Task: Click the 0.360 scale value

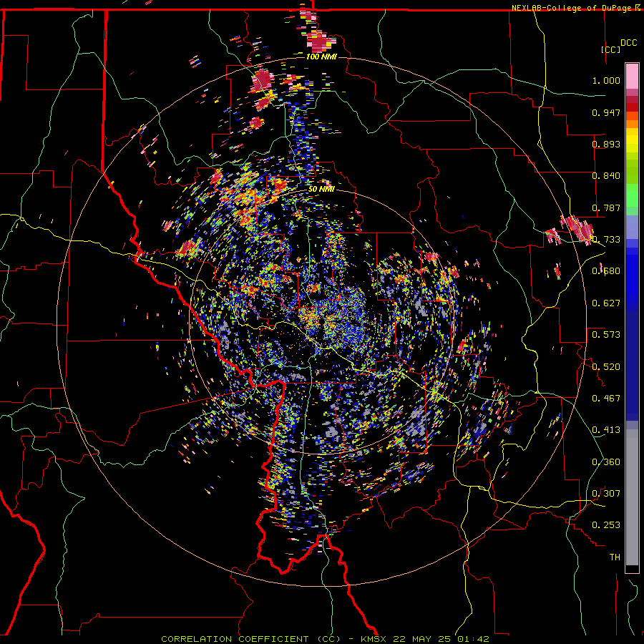Action: click(606, 462)
